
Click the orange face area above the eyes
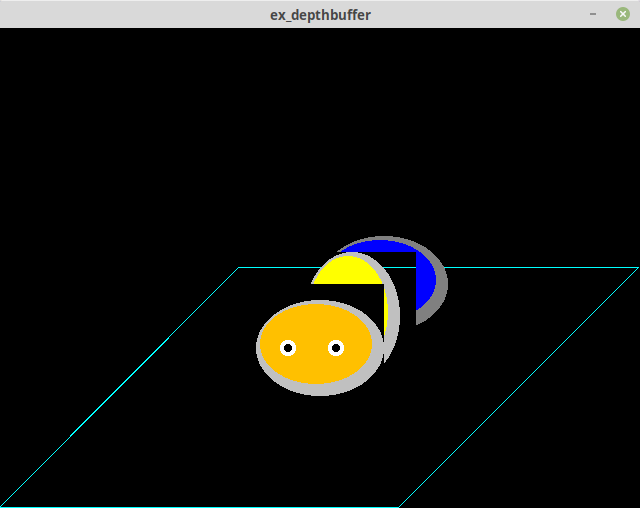[x=312, y=320]
